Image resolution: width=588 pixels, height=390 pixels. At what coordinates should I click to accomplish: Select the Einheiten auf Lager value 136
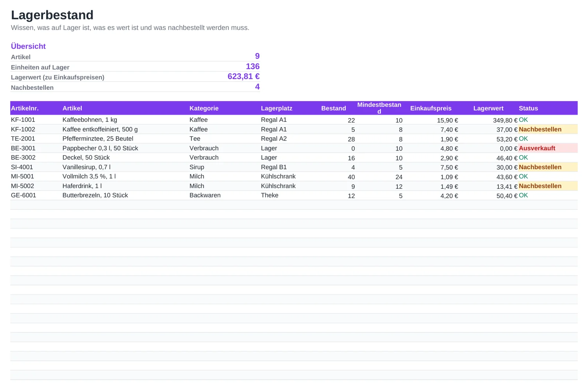[x=253, y=67]
